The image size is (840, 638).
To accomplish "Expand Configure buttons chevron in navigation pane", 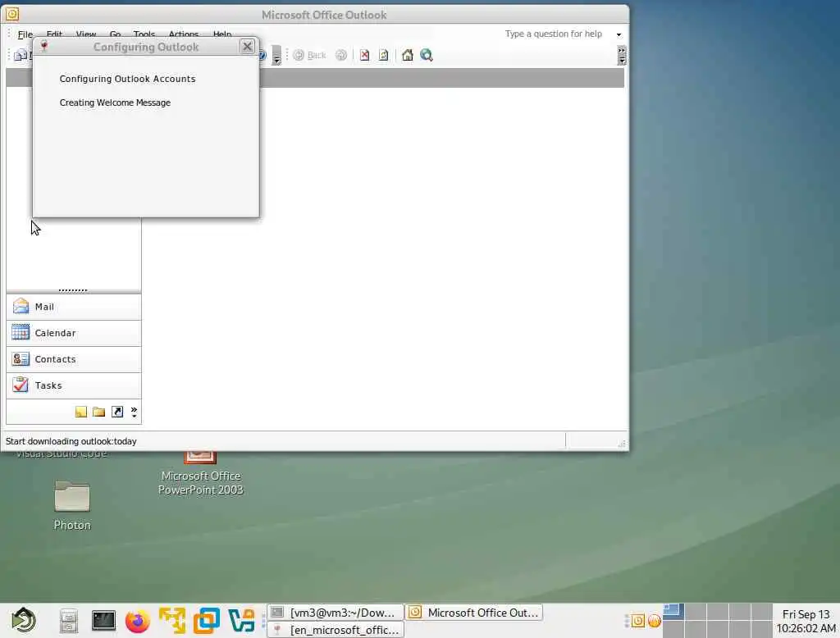I will point(134,412).
